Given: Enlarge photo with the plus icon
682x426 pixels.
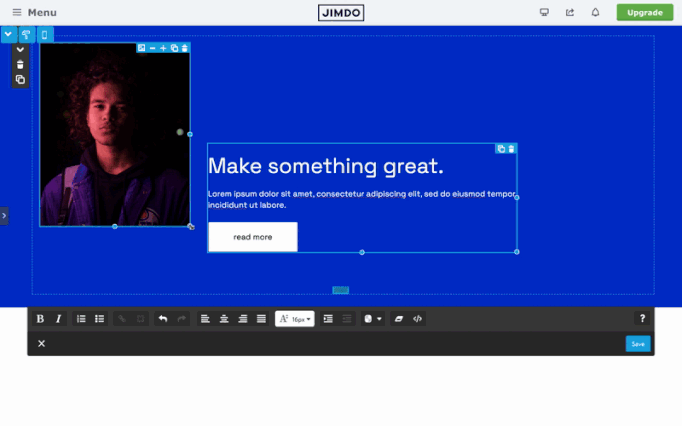Looking at the screenshot, I should (x=163, y=48).
